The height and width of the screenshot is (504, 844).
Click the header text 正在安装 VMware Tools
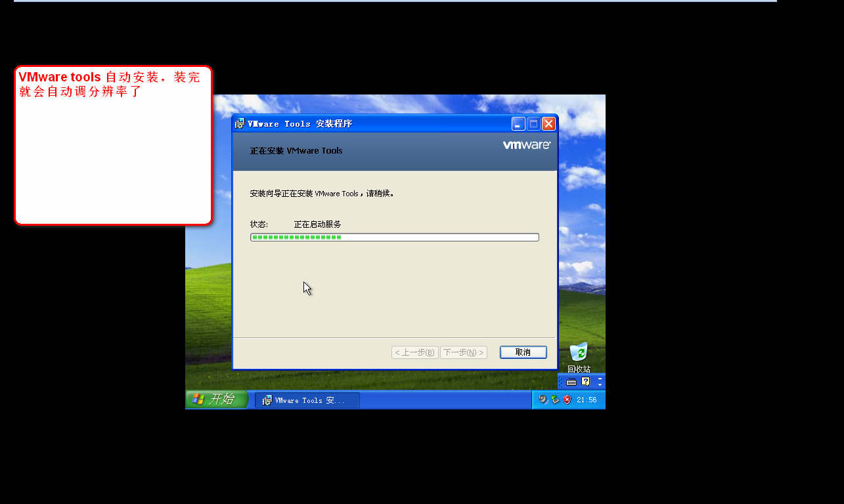pyautogui.click(x=296, y=150)
